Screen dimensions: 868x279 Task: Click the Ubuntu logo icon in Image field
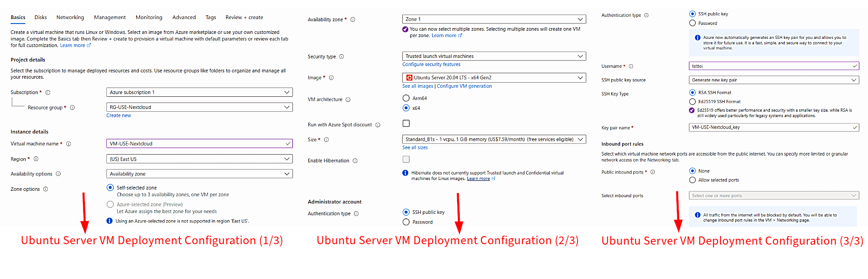(409, 78)
